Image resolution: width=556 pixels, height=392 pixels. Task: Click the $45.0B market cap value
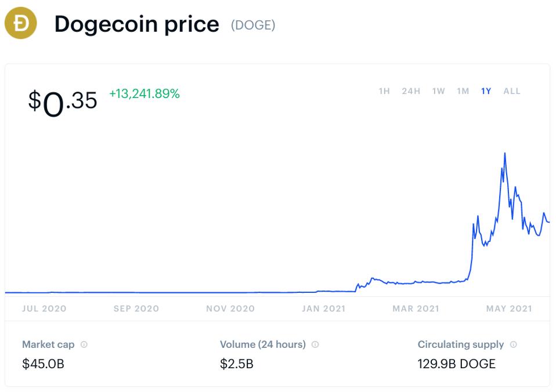point(43,364)
